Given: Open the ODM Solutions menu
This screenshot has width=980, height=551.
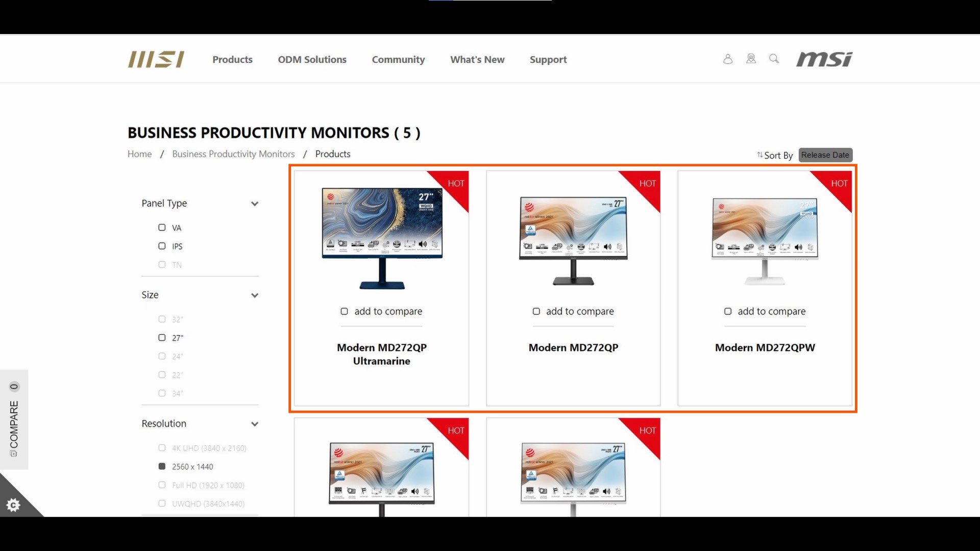Looking at the screenshot, I should coord(312,60).
